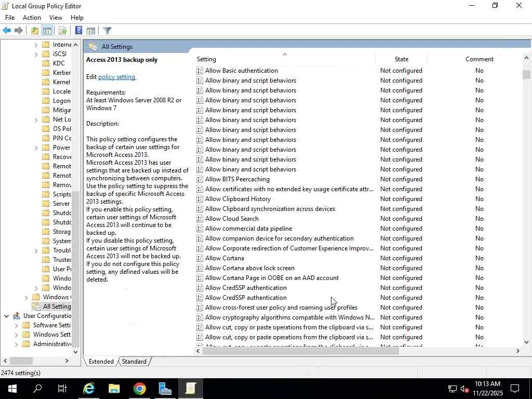The width and height of the screenshot is (532, 399).
Task: Open the File menu
Action: point(10,18)
